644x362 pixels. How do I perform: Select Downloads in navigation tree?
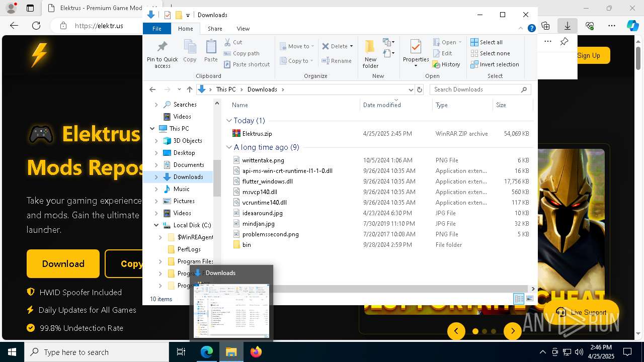(x=188, y=177)
